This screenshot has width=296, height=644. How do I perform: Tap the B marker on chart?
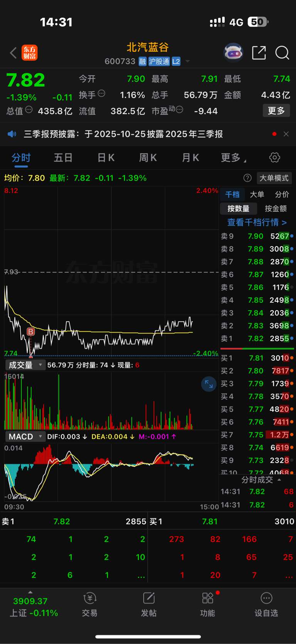(30, 331)
